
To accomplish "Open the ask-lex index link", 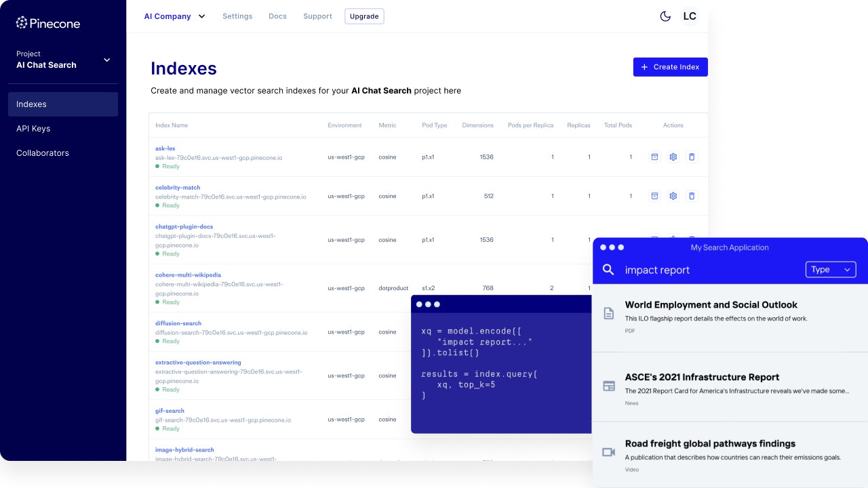I will 165,148.
